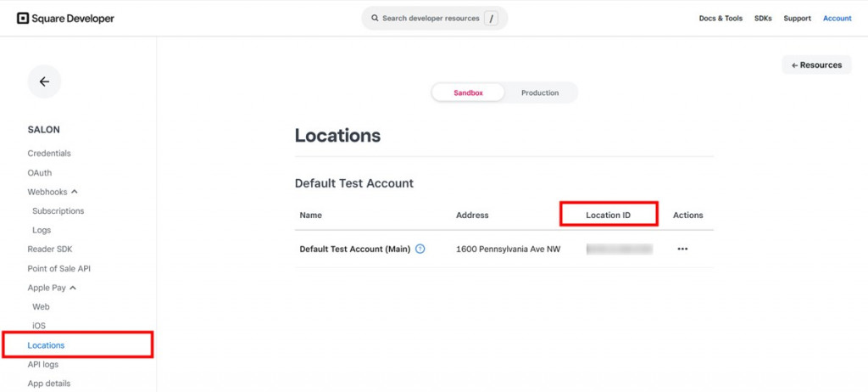Open Docs & Tools menu
The height and width of the screenshot is (392, 868).
tap(721, 18)
